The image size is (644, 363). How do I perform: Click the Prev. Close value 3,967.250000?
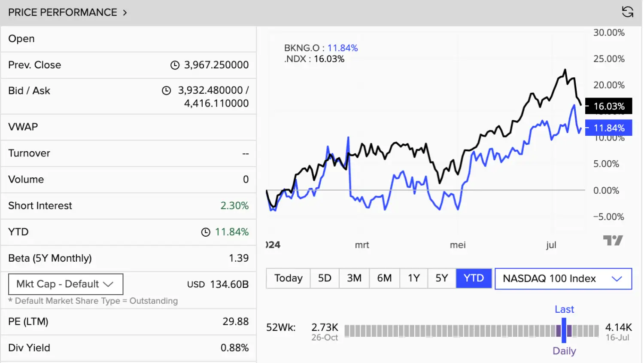(x=216, y=65)
